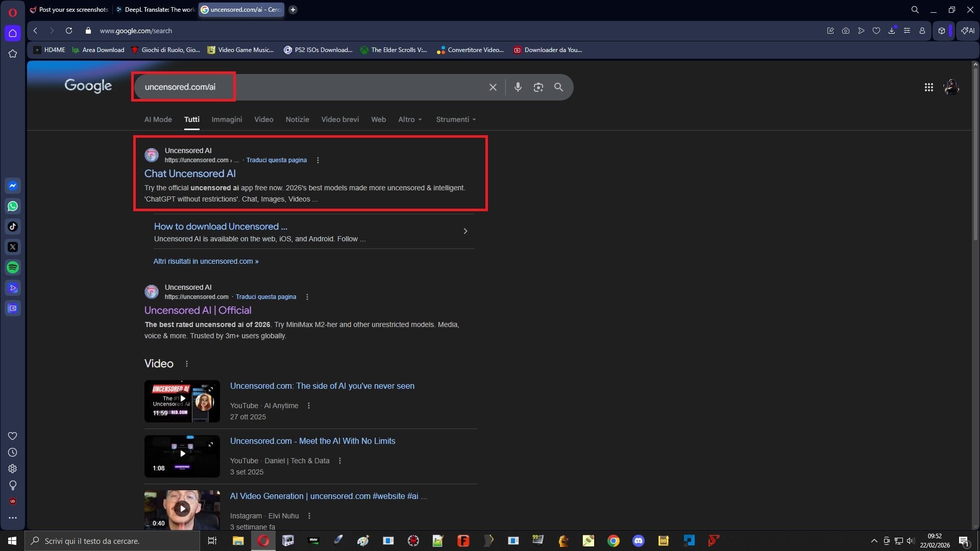Play the 11:59 Uncensored AI video thumbnail
The height and width of the screenshot is (551, 980).
pos(182,401)
